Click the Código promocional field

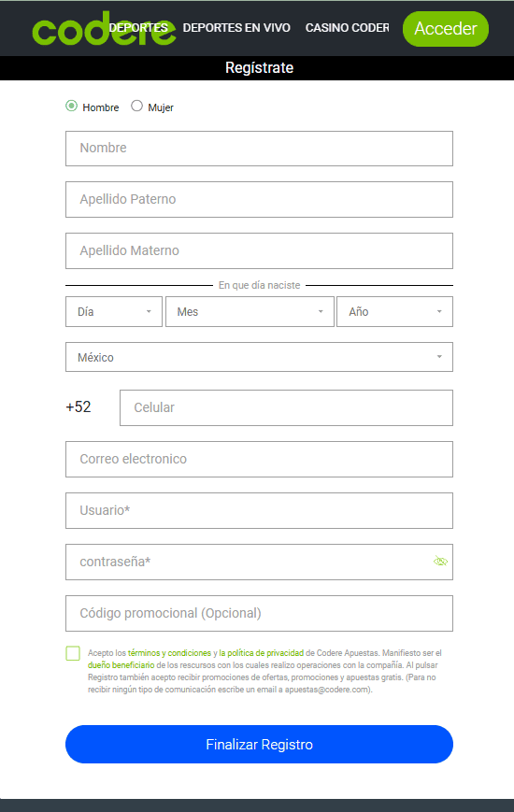click(x=259, y=614)
